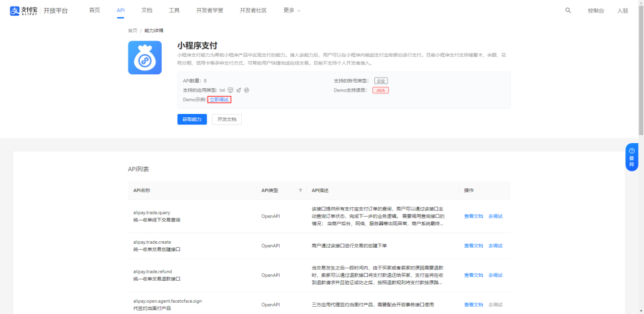Click the alipay.trade.create API name
Viewport: 644px width, 314px height.
[152, 242]
